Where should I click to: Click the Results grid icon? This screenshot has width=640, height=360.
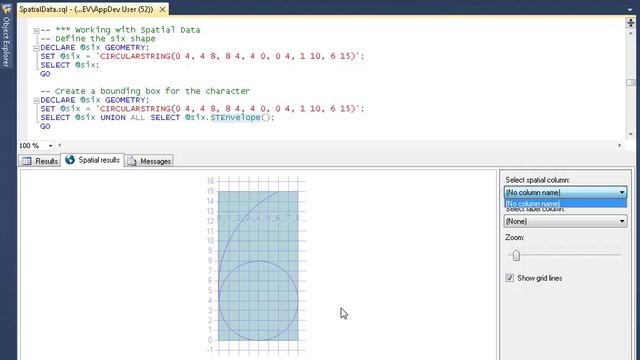27,161
